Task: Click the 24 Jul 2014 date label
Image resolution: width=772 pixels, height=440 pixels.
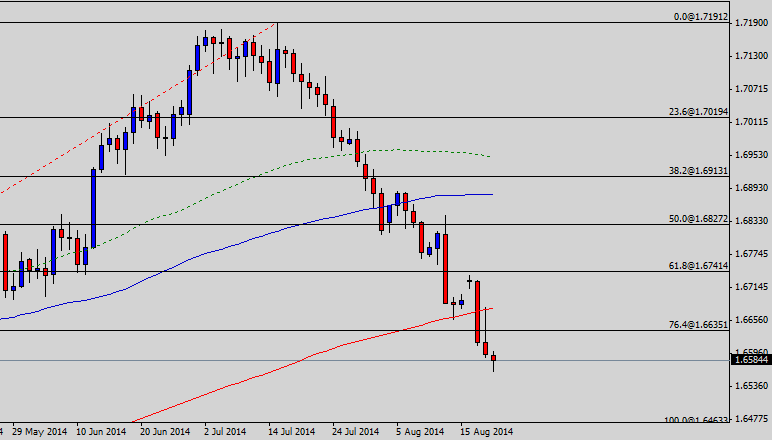Action: click(357, 432)
